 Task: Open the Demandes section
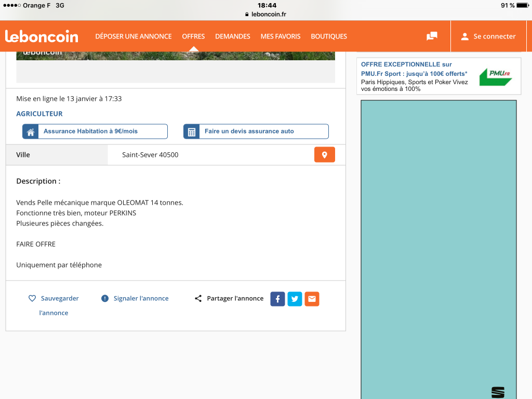[x=233, y=36]
